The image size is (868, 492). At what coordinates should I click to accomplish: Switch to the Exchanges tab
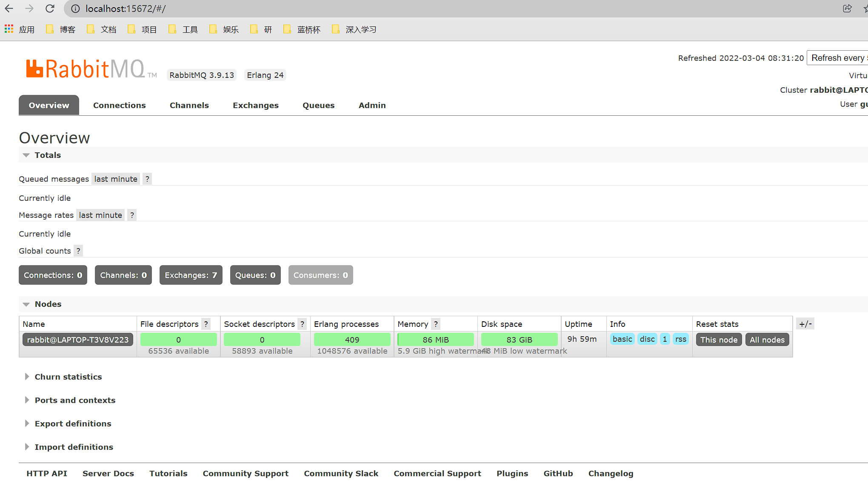[256, 105]
